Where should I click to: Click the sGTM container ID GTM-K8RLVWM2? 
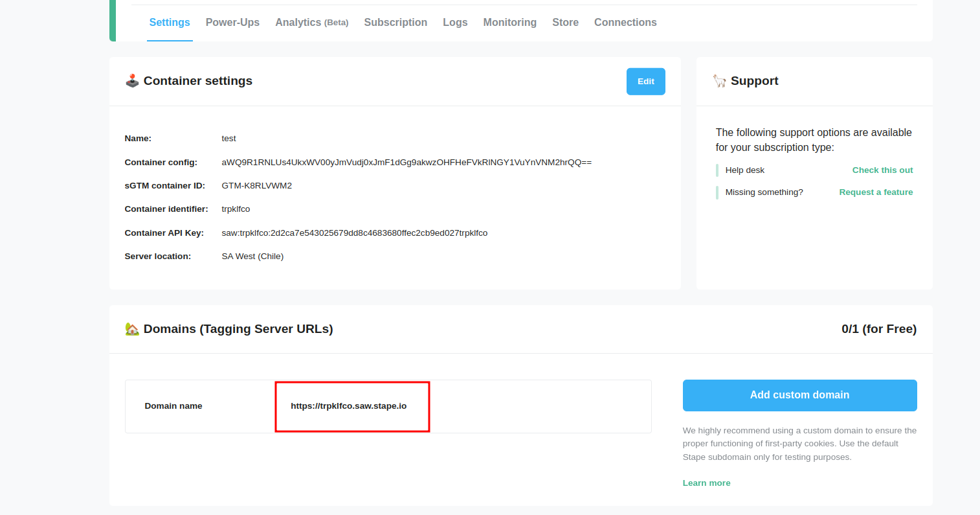(x=256, y=185)
